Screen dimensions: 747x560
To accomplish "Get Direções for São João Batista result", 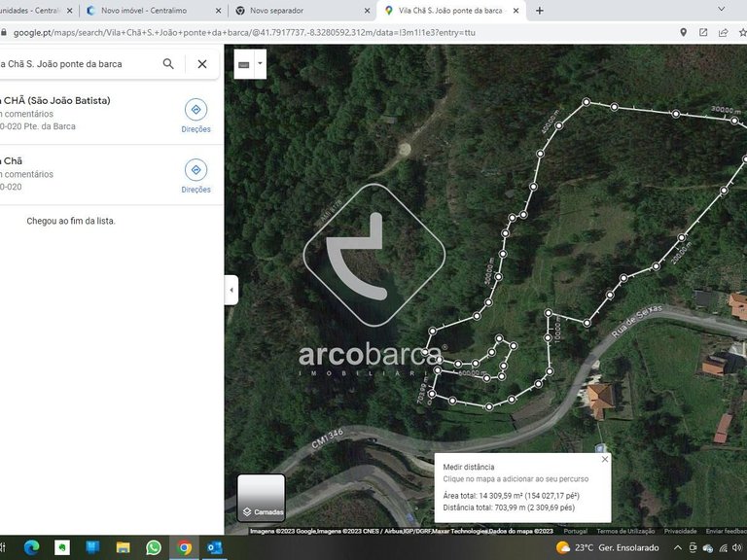I will tap(196, 116).
